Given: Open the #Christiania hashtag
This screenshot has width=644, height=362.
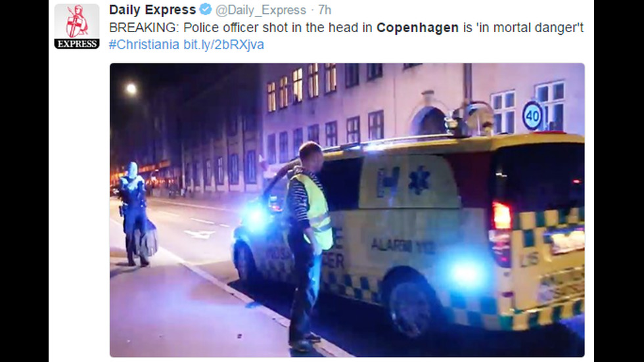Looking at the screenshot, I should point(144,44).
